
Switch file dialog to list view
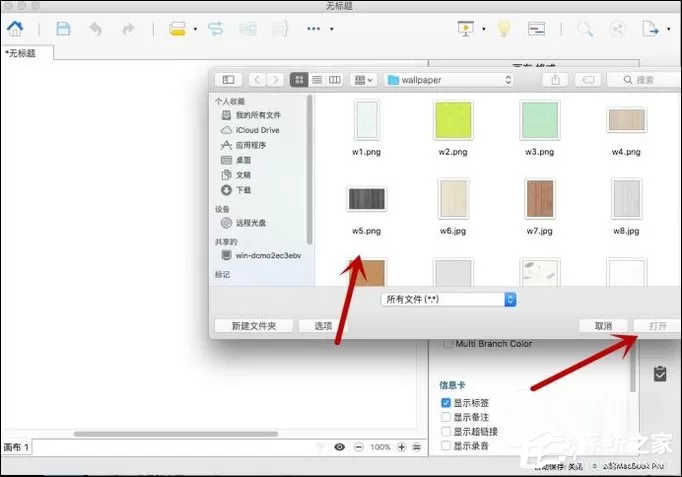point(317,80)
